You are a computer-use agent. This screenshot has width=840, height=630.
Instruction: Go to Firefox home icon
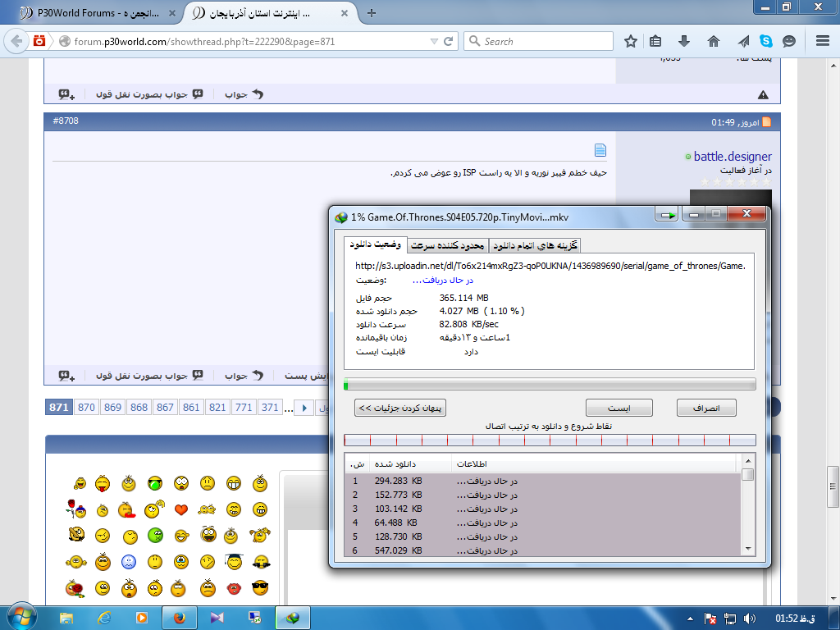[x=714, y=41]
